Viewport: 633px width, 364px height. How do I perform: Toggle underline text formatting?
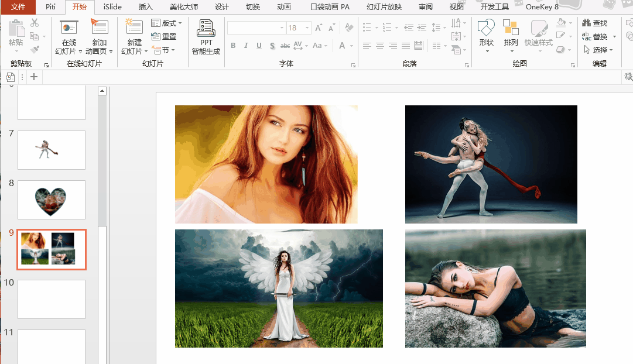tap(259, 46)
